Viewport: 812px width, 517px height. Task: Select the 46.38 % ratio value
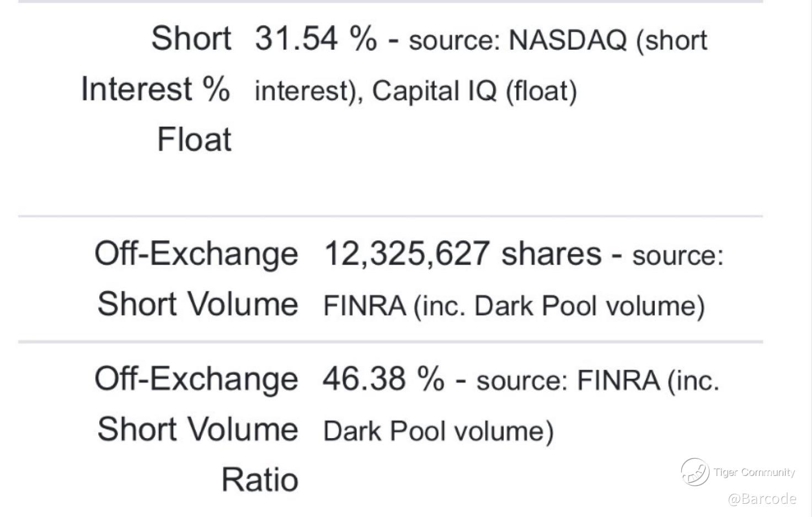pyautogui.click(x=383, y=379)
